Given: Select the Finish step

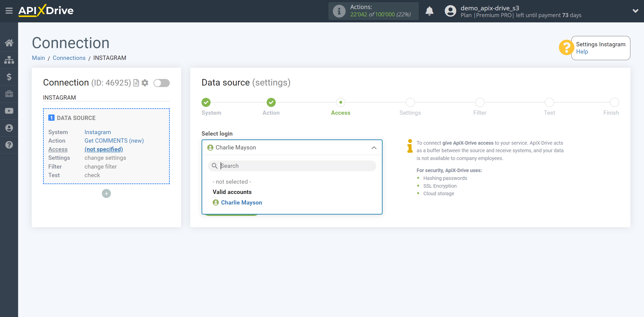Looking at the screenshot, I should point(615,102).
